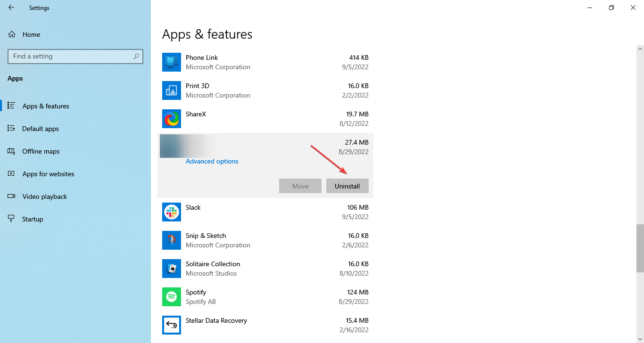Click the Phone Link app icon
This screenshot has width=644, height=343.
[172, 62]
